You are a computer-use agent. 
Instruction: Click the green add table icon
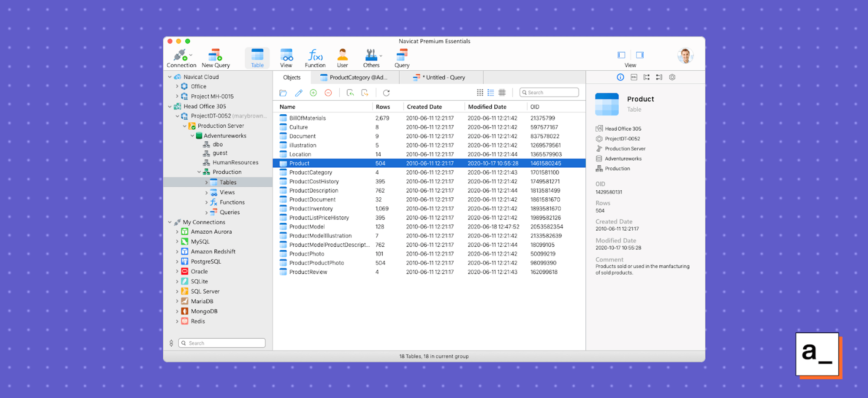click(x=313, y=93)
